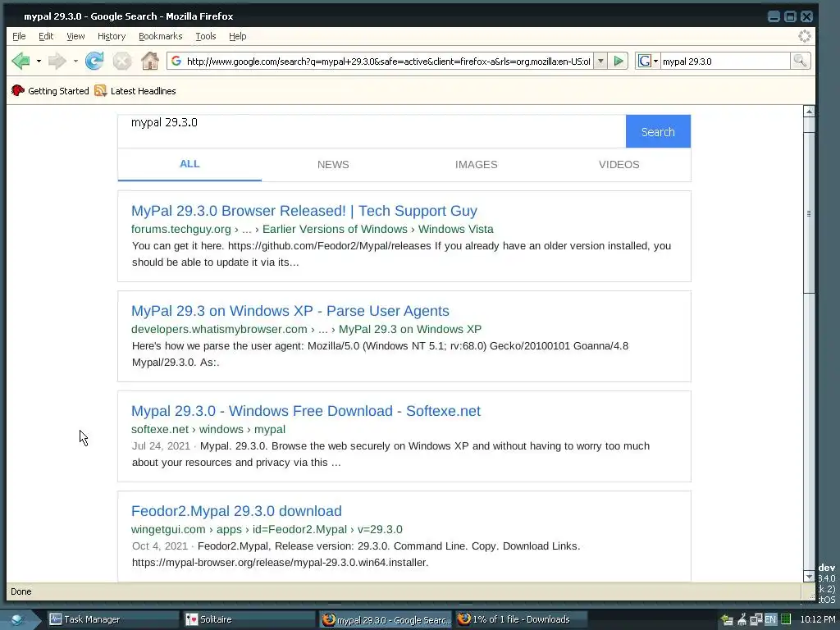The height and width of the screenshot is (630, 840).
Task: Open Mypal 29.3.0 Softexe.net download result
Action: pyautogui.click(x=305, y=411)
